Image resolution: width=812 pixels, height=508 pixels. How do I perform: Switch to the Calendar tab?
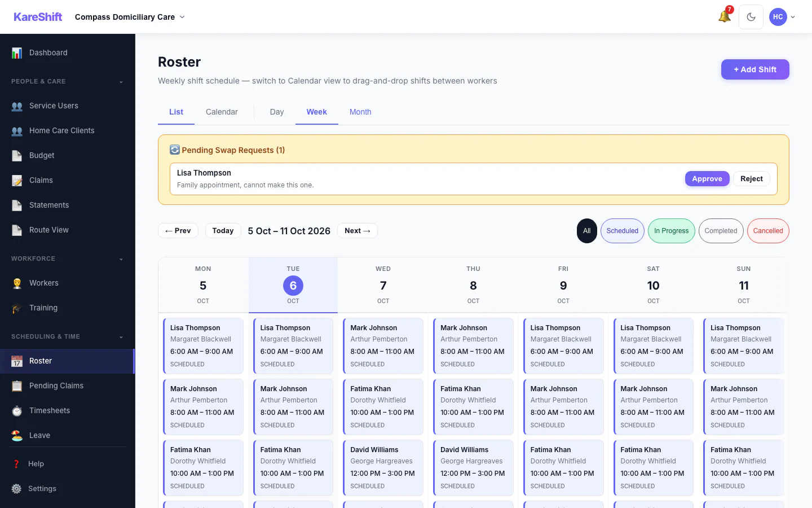click(x=222, y=112)
